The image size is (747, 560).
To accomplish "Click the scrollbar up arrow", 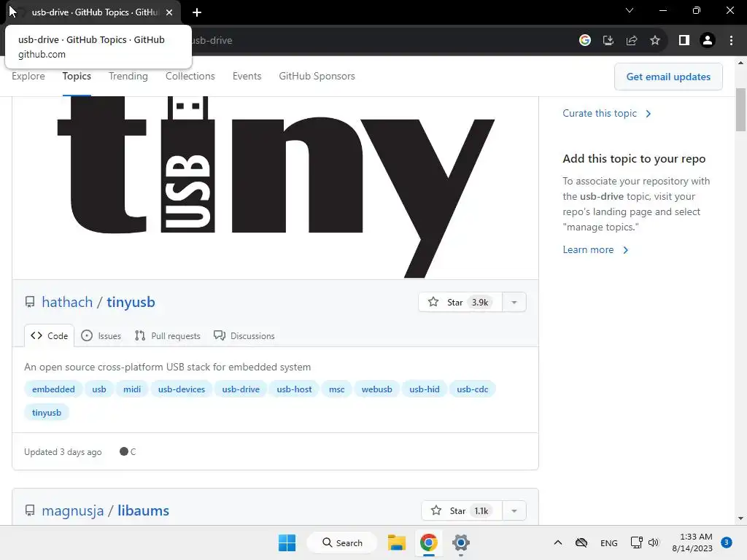I will point(741,63).
